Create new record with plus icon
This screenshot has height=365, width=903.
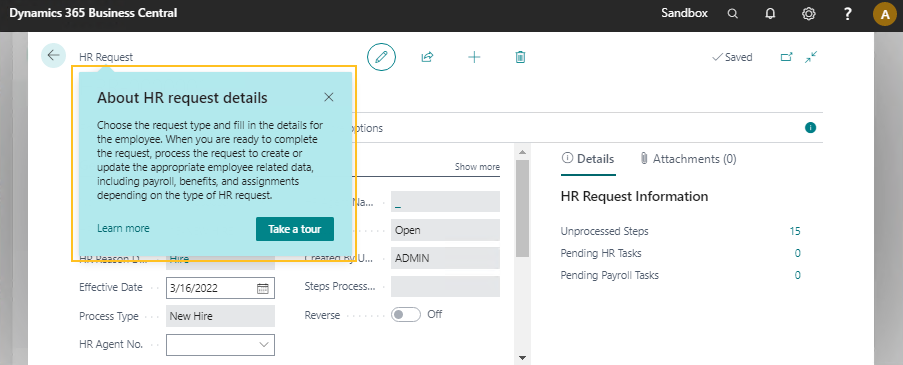(474, 57)
